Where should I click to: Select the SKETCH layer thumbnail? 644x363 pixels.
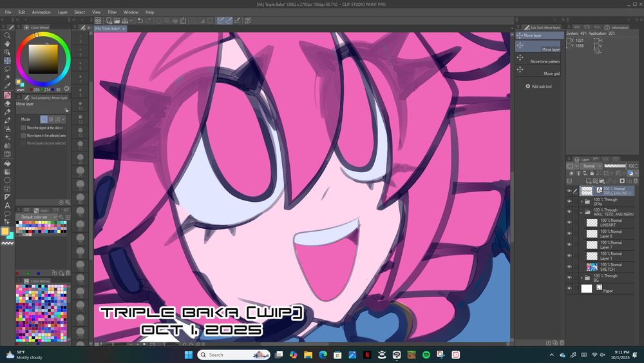(x=591, y=267)
